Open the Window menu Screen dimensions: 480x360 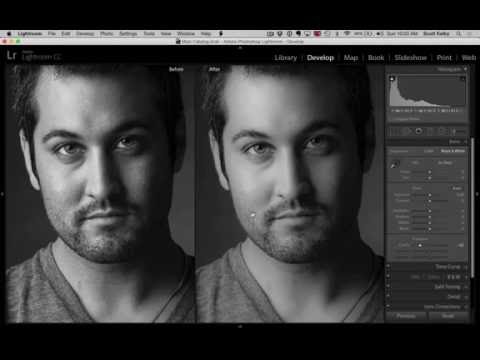[x=186, y=34]
